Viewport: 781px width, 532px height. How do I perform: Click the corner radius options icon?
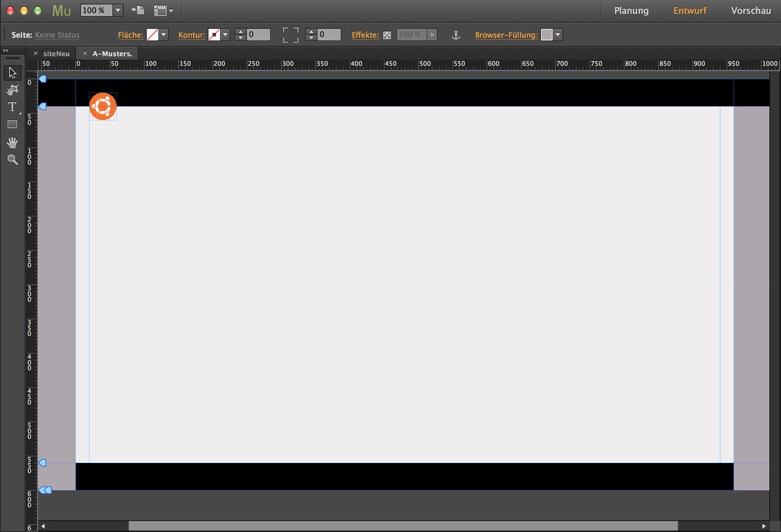point(291,35)
